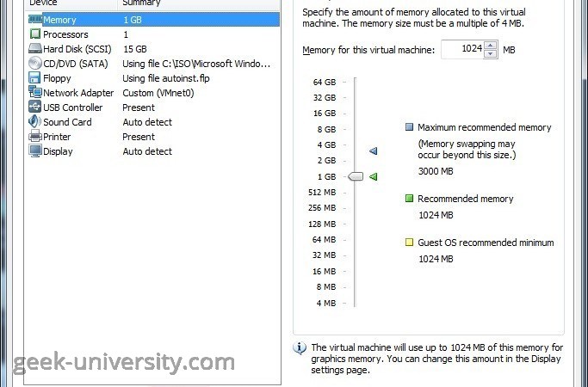Screen dimensions: 588x387
Task: Click the Summary column header
Action: click(199, 3)
